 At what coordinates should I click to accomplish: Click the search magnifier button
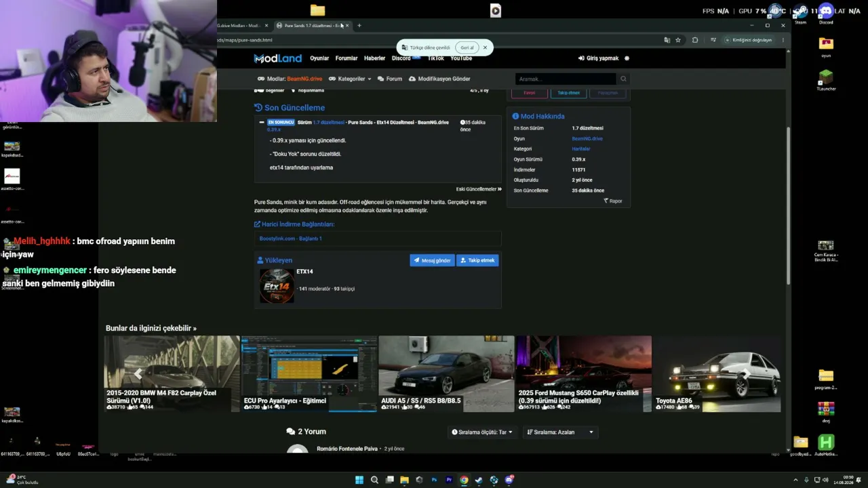click(623, 79)
